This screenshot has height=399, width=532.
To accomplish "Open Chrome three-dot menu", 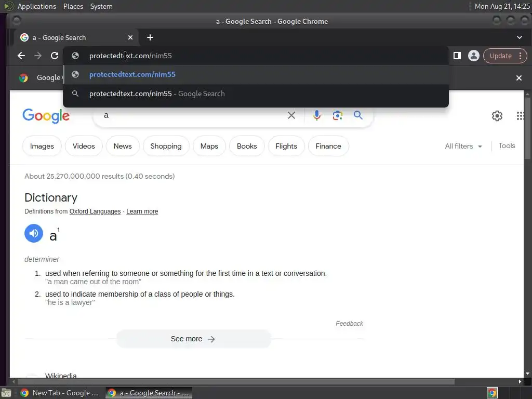I will [520, 56].
